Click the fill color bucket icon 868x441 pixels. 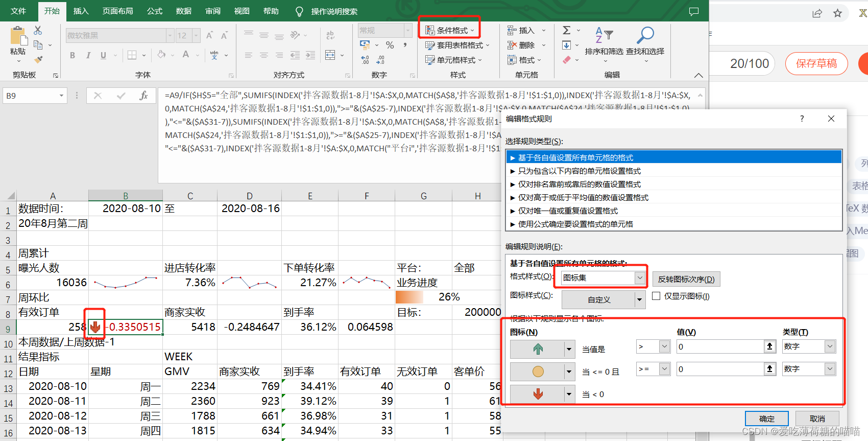[x=161, y=55]
